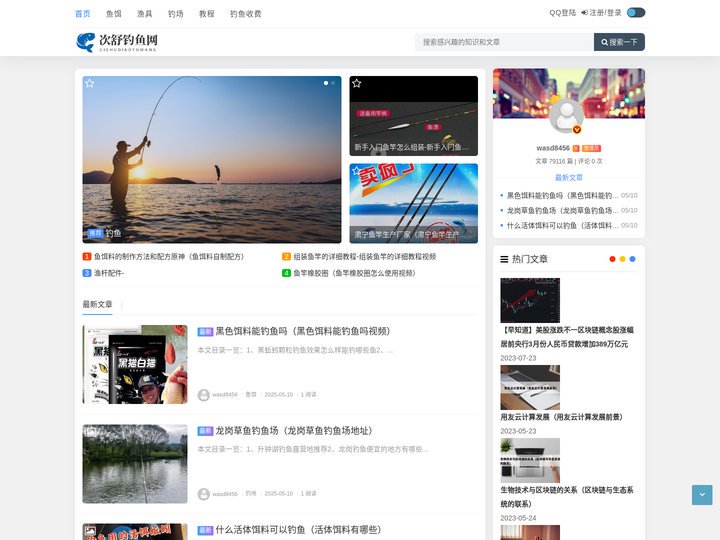The width and height of the screenshot is (720, 540).
Task: Click the star icon on the 肃宁鱼竿 card
Action: 355,170
